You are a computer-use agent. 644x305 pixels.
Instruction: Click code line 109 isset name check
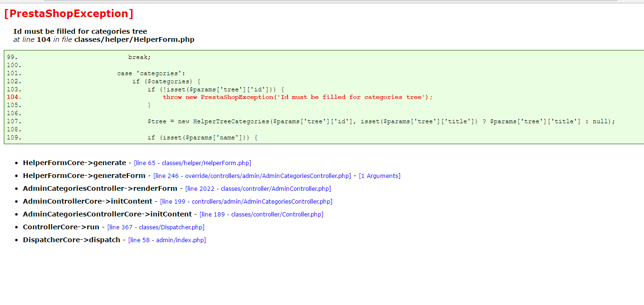(202, 138)
